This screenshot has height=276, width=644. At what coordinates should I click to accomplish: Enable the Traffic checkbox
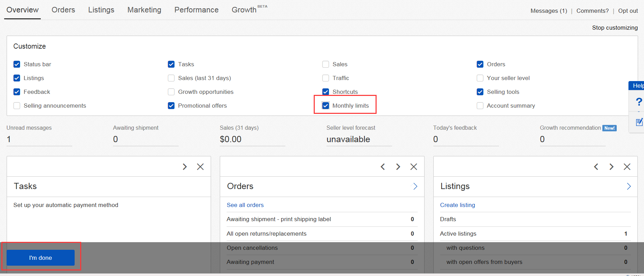pos(325,78)
